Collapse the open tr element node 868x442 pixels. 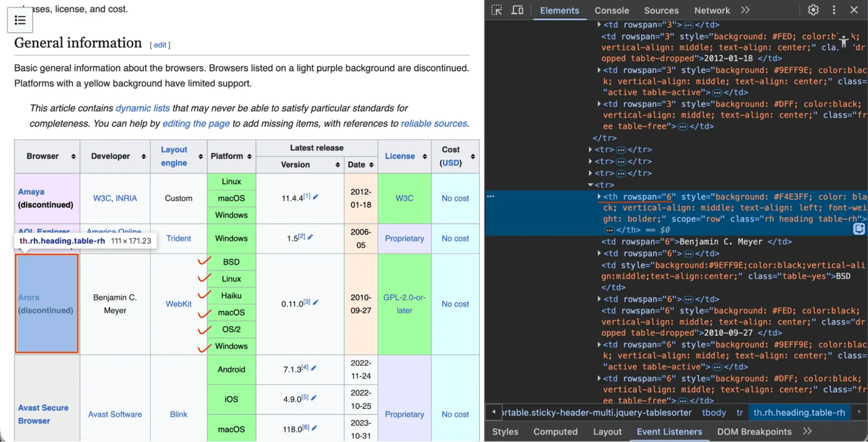tap(591, 185)
